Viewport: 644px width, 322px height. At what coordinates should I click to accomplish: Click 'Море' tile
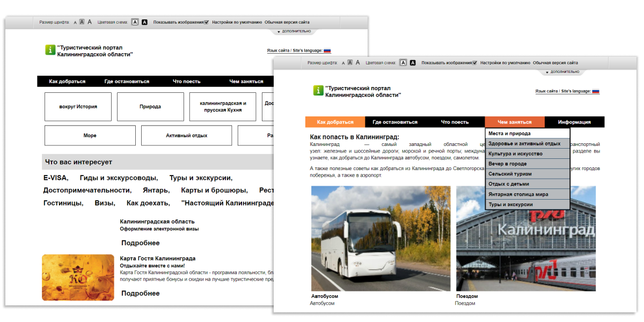click(90, 136)
